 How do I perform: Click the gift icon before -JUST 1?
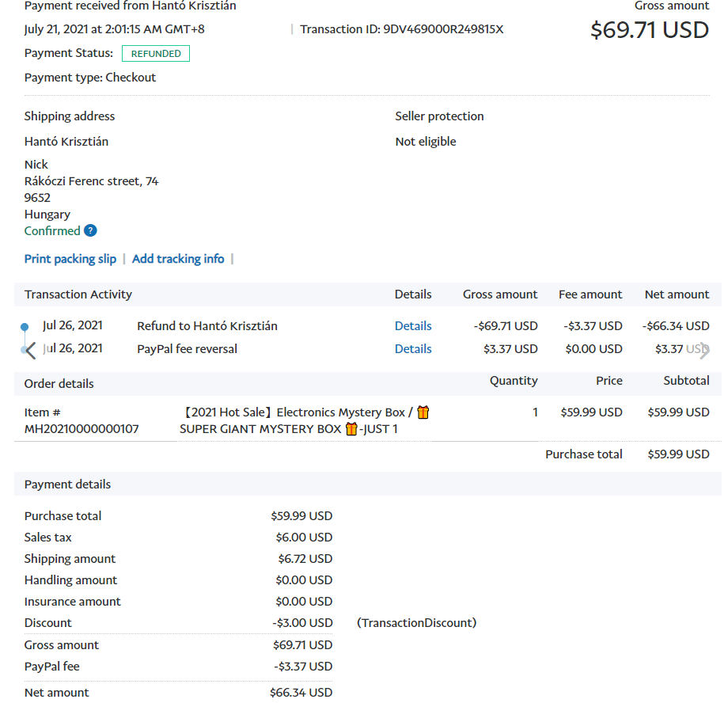(x=351, y=429)
